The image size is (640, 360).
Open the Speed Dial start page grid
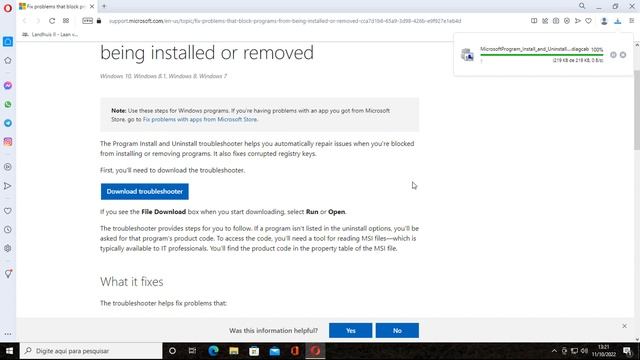point(66,21)
